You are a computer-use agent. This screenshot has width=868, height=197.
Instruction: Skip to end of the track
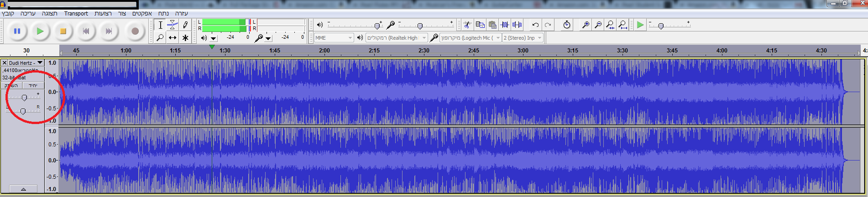109,31
